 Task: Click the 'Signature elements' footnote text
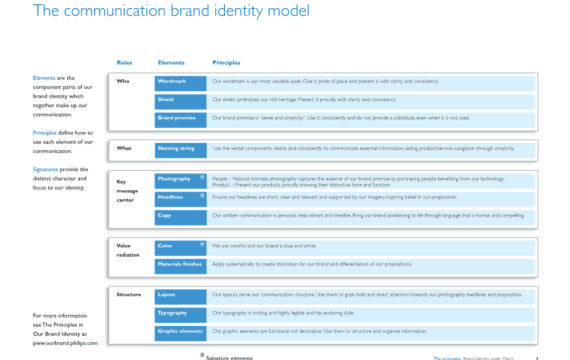(x=229, y=358)
